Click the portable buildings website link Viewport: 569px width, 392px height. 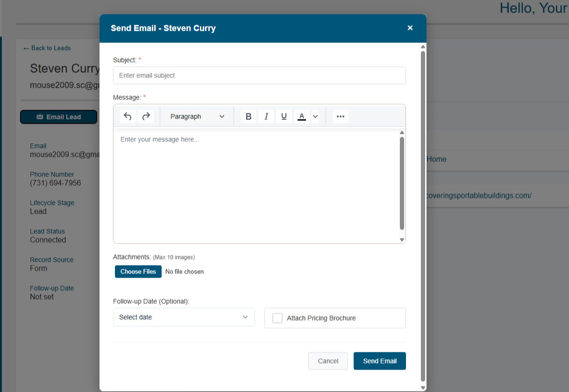click(x=479, y=196)
